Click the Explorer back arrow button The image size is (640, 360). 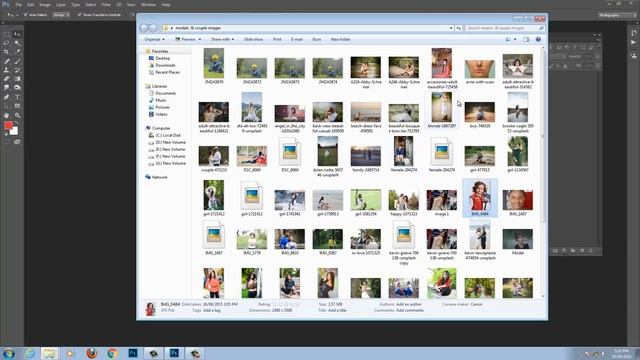[x=144, y=28]
